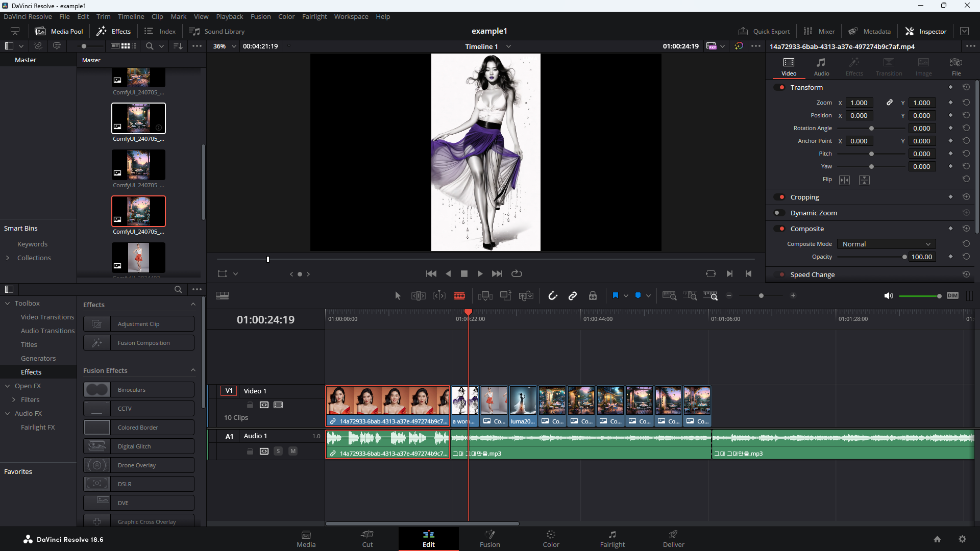Adjust the Opacity slider handle
980x551 pixels.
click(904, 257)
